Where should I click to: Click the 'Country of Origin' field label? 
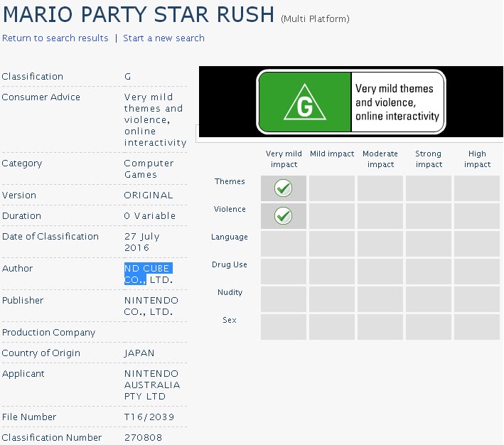41,353
